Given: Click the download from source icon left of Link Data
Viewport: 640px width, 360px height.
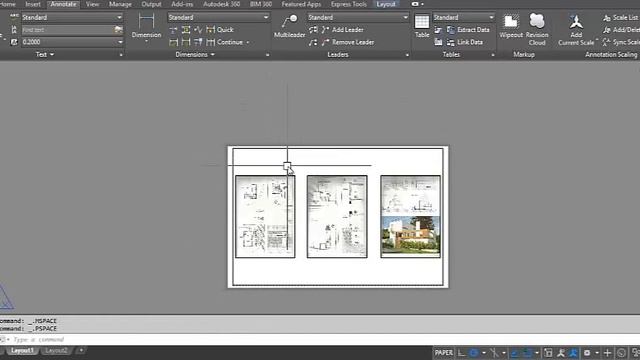Looking at the screenshot, I should point(438,42).
